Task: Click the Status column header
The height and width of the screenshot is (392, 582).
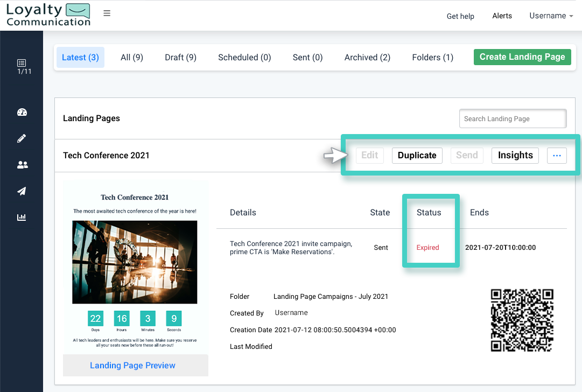Action: [429, 213]
